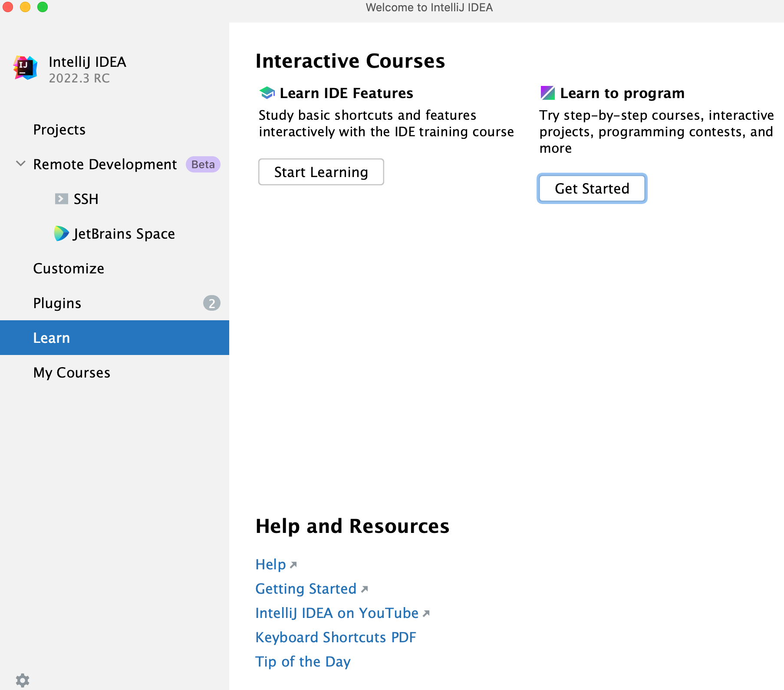Click the Plugins update count badge
This screenshot has height=690, width=784.
212,303
